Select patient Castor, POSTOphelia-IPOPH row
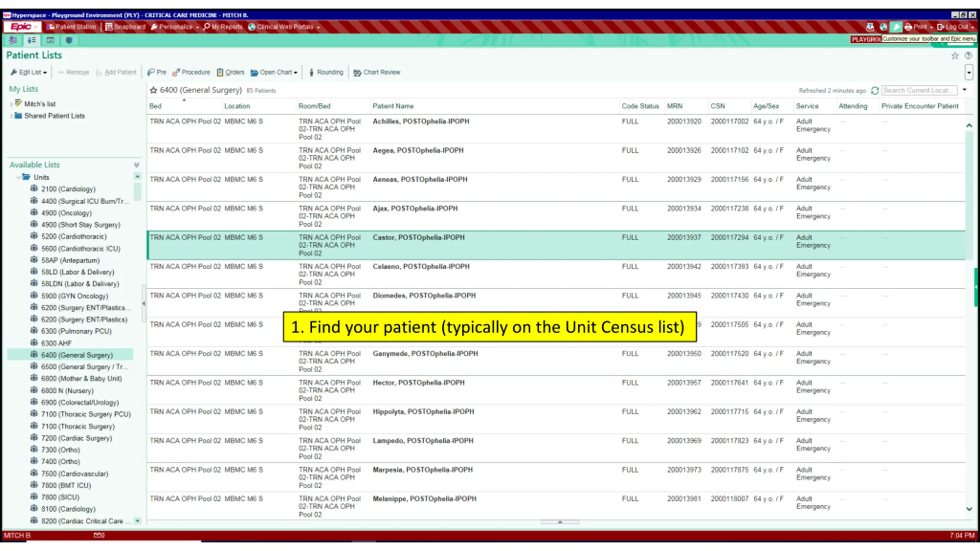Screen dimensions: 980x551 (x=556, y=245)
